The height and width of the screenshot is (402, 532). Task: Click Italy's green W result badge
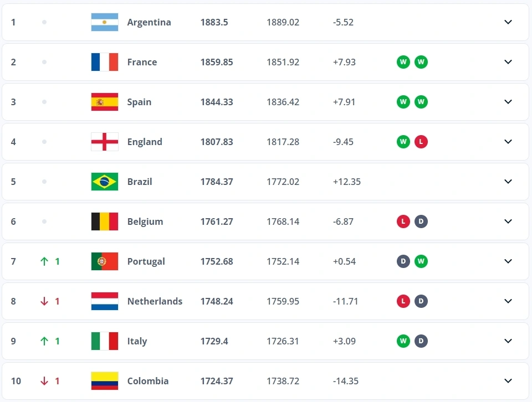[x=403, y=341]
